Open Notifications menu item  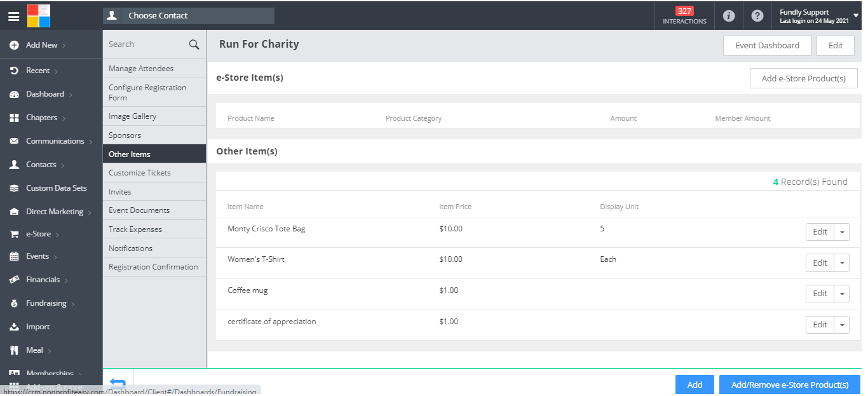coord(154,248)
